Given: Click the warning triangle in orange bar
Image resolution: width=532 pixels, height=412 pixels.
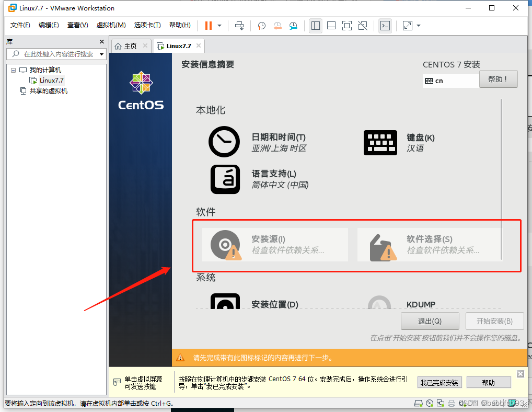Looking at the screenshot, I should (x=180, y=357).
